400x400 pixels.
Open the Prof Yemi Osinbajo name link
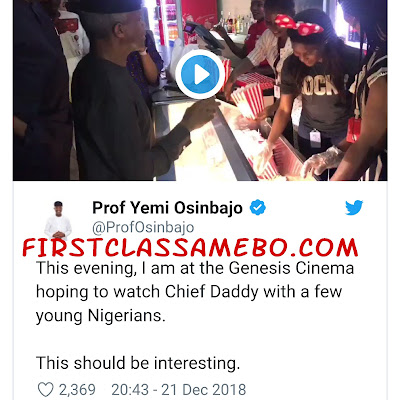click(167, 208)
